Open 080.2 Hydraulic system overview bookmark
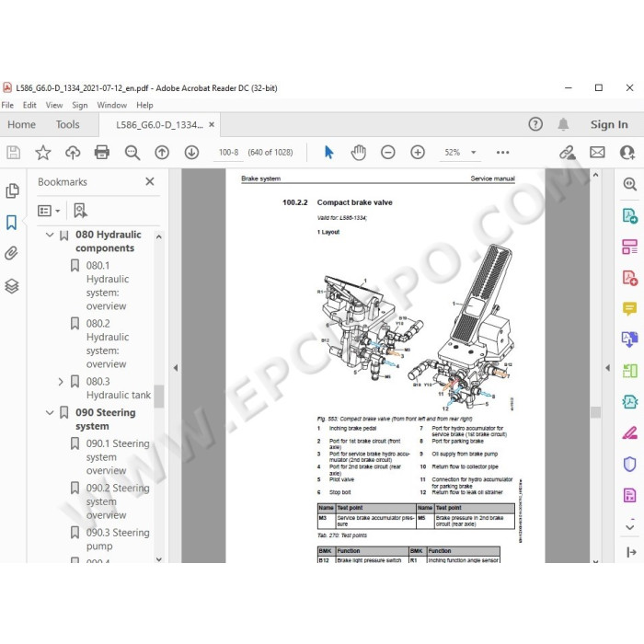Image resolution: width=644 pixels, height=644 pixels. pyautogui.click(x=108, y=344)
